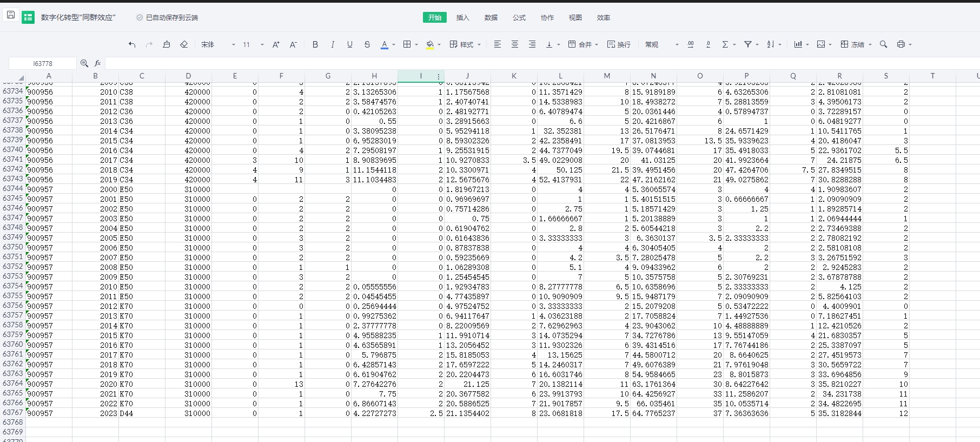980x442 pixels.
Task: Click the green spreadsheet app icon
Action: pyautogui.click(x=28, y=17)
